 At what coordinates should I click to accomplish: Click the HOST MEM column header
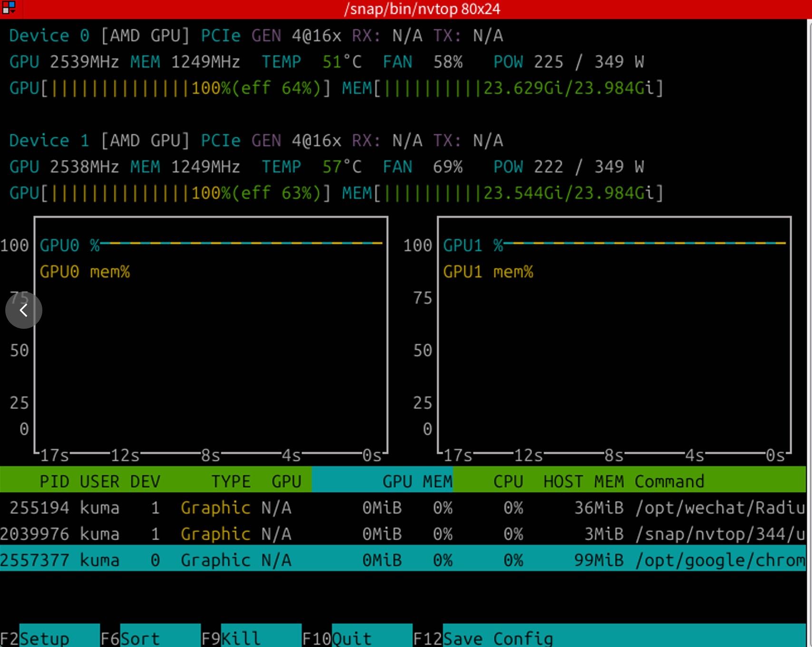coord(583,481)
